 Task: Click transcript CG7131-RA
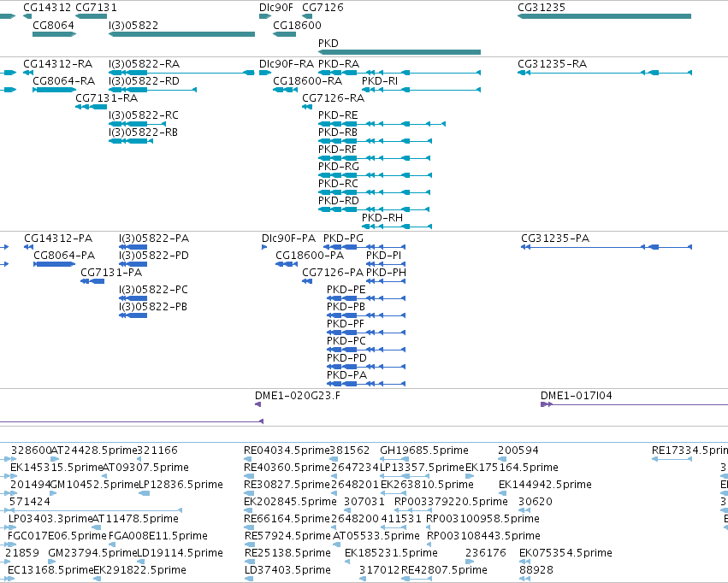pos(106,97)
